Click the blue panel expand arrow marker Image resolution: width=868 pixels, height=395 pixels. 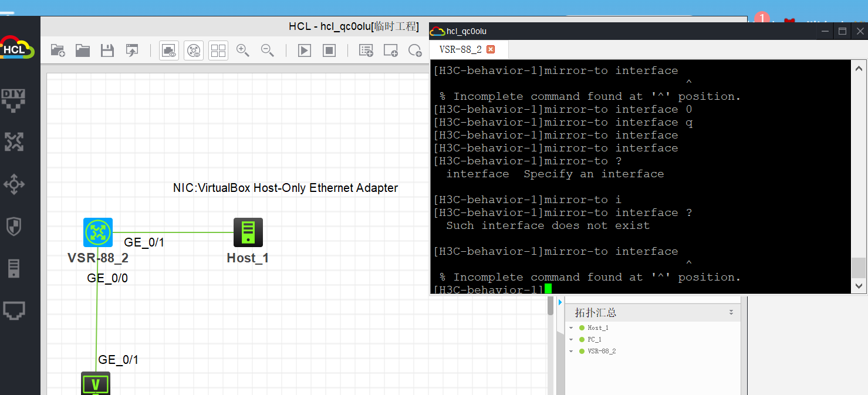[x=560, y=302]
